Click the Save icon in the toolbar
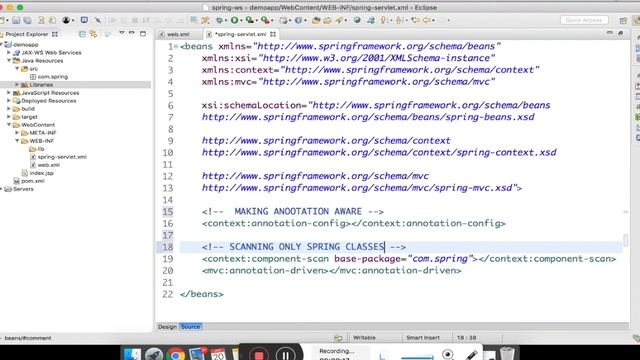640x360 pixels. pos(16,20)
